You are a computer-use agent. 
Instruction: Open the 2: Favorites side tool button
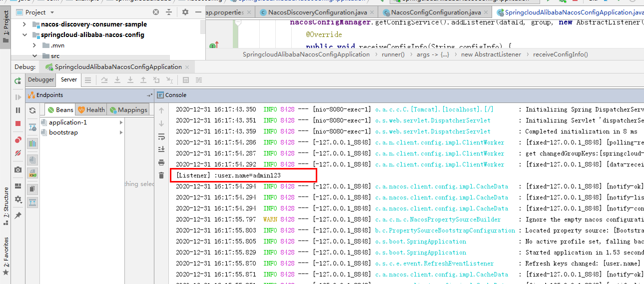point(5,255)
